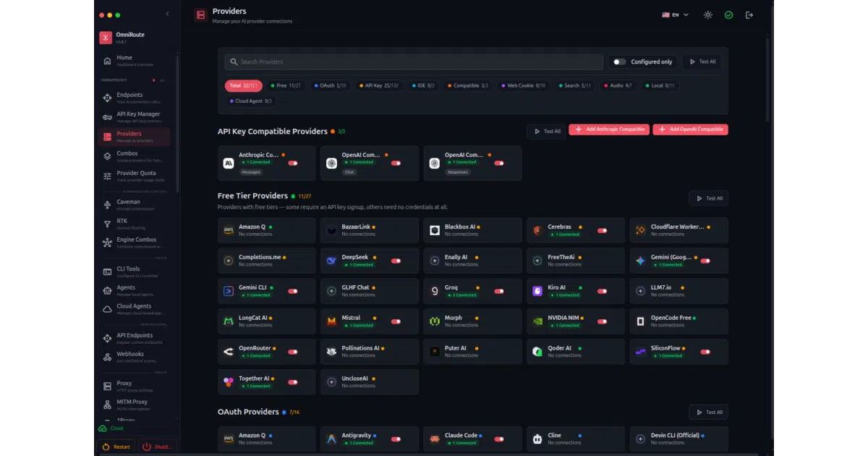
Task: Click the Gemini CLI logo
Action: click(229, 291)
